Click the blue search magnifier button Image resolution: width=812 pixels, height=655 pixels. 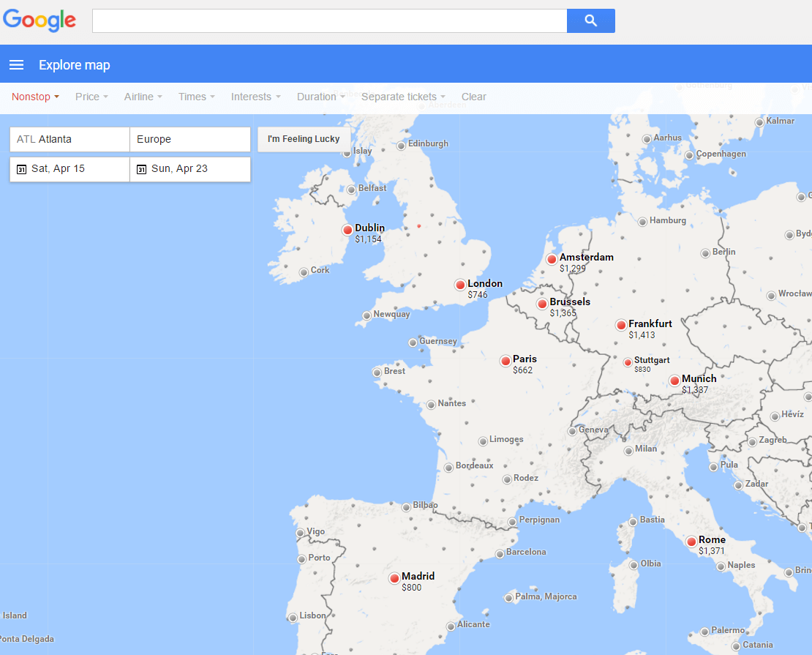[590, 21]
